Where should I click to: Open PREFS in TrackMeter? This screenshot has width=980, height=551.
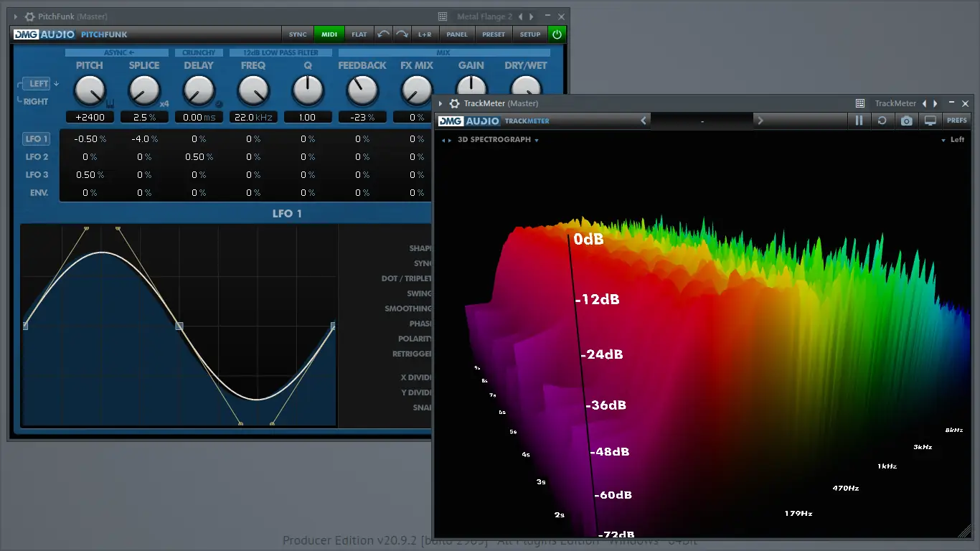(x=958, y=121)
